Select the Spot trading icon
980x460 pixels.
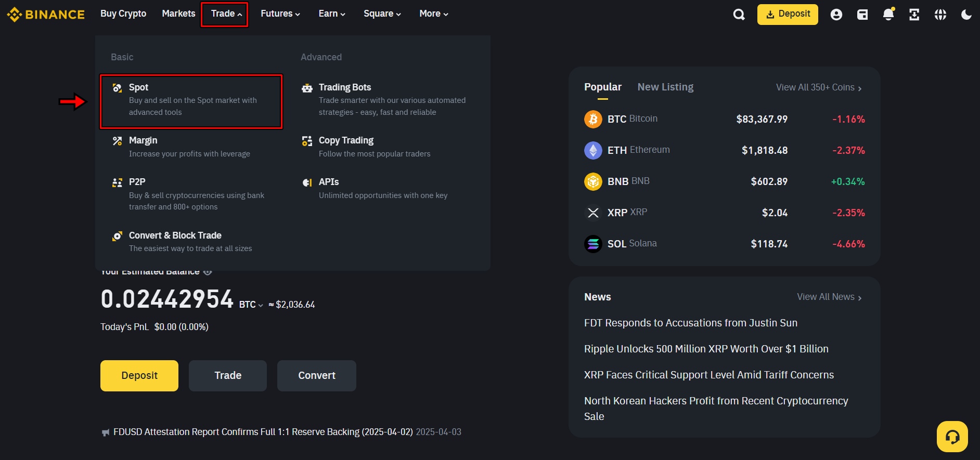click(x=117, y=87)
